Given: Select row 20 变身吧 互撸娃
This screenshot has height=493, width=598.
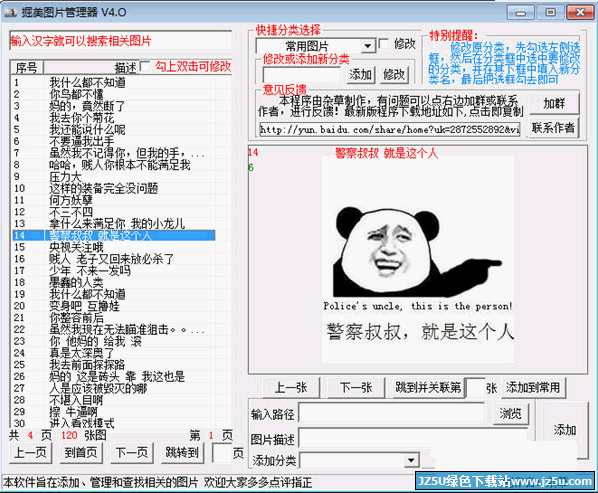Looking at the screenshot, I should (x=114, y=306).
